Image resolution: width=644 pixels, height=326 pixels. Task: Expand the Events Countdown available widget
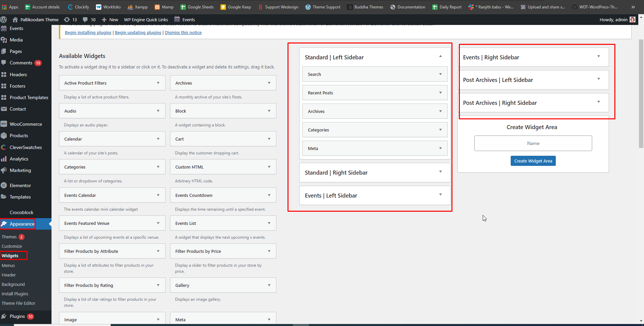click(x=269, y=195)
